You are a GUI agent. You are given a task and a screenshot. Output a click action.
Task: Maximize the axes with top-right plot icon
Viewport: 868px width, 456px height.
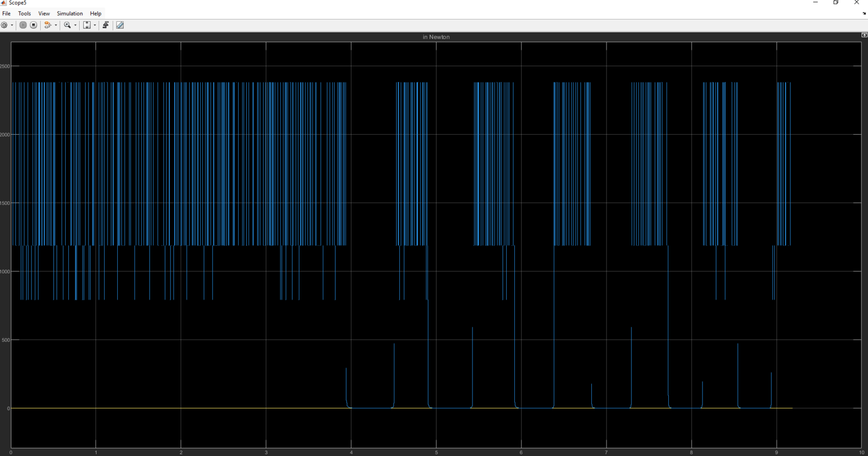pyautogui.click(x=864, y=35)
